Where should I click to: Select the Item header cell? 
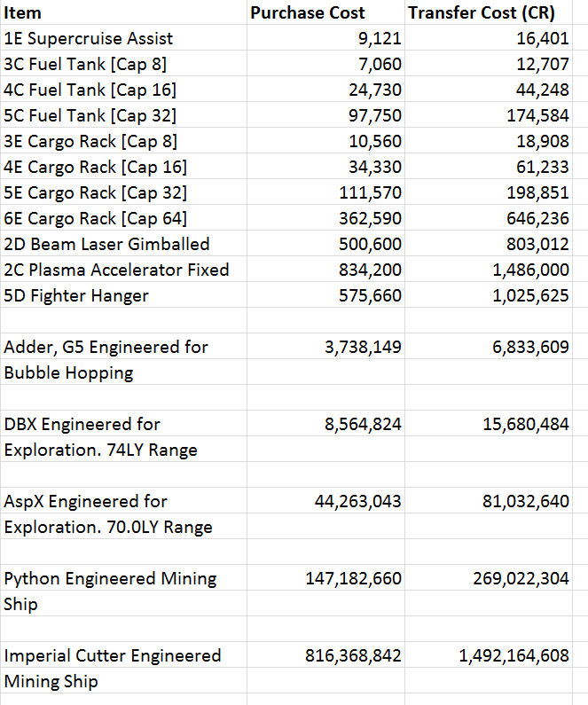tap(123, 12)
